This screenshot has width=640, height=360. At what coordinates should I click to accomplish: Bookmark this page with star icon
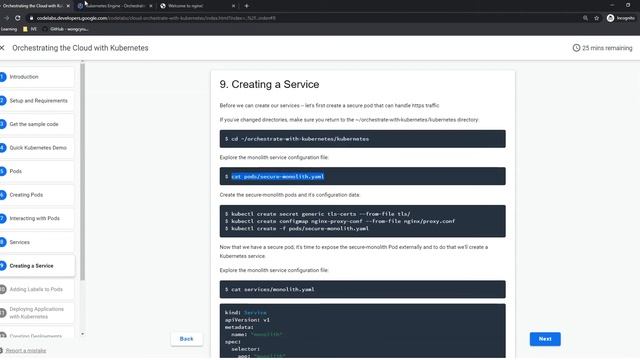[597, 18]
